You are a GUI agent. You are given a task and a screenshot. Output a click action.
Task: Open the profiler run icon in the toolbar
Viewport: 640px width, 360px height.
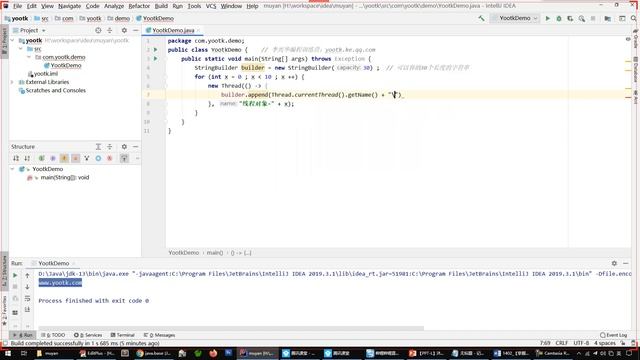(x=582, y=18)
